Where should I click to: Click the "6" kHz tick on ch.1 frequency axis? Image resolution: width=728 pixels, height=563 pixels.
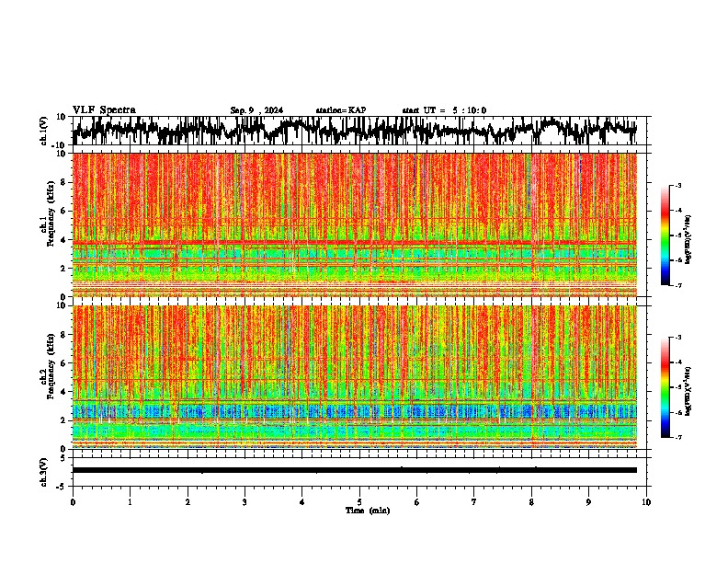pos(65,211)
